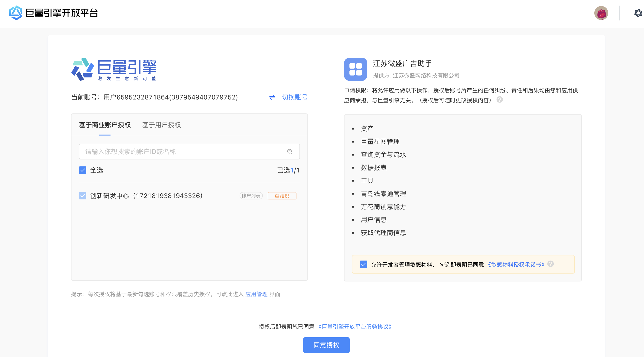Click the 已选1/1 counter text
The width and height of the screenshot is (644, 357).
(288, 170)
